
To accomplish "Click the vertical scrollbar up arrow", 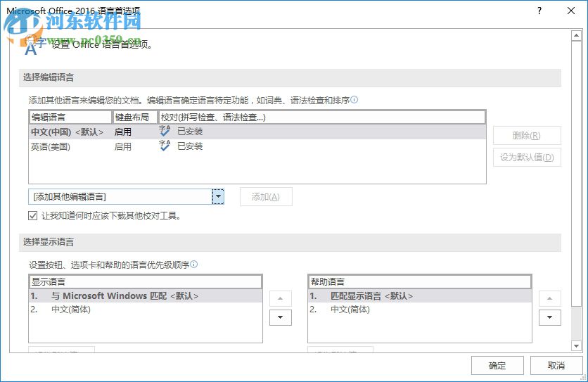I will click(x=576, y=36).
